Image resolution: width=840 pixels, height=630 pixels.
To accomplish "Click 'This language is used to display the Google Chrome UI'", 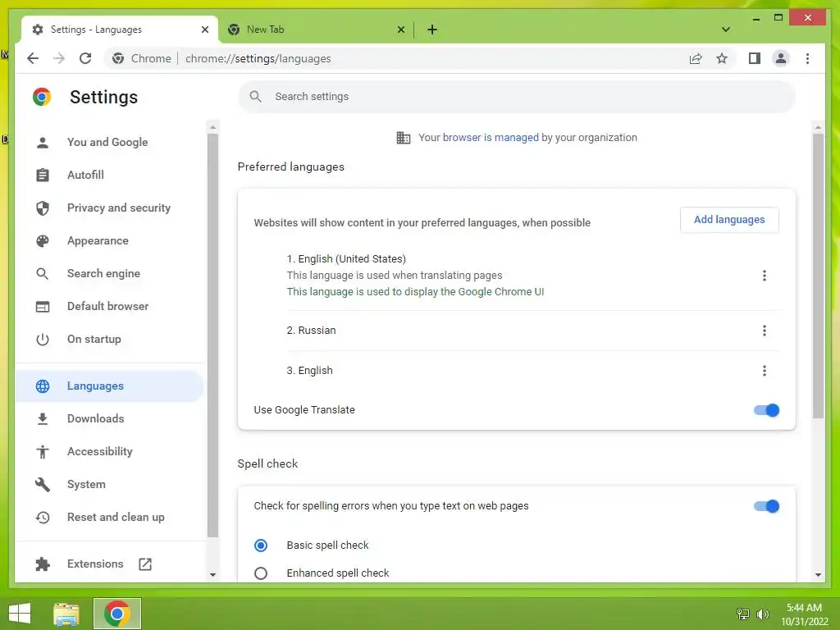I will (x=414, y=292).
